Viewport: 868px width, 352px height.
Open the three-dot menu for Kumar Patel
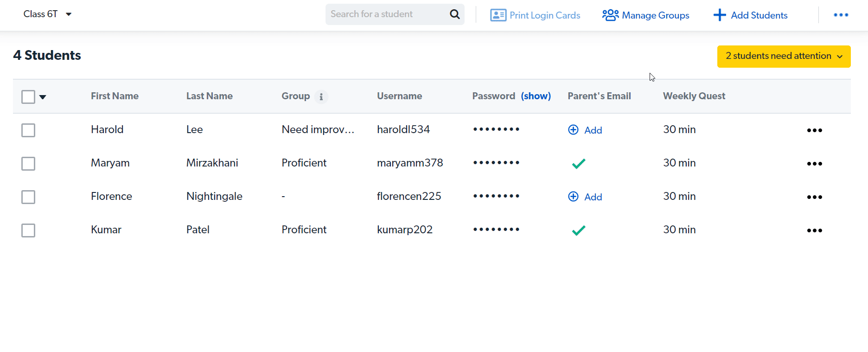click(x=814, y=230)
